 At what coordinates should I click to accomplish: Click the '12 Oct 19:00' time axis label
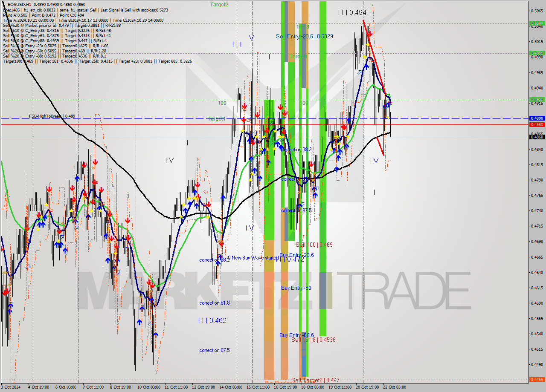point(203,387)
